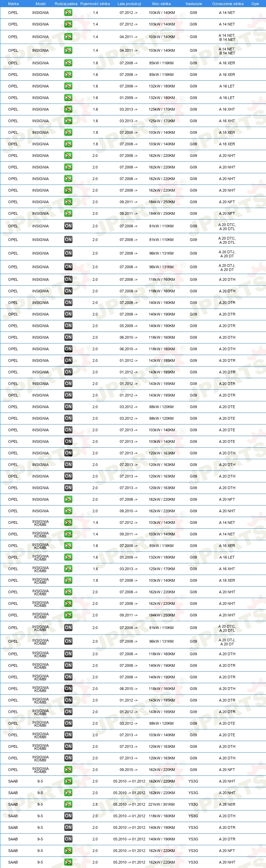The height and width of the screenshot is (868, 266).
Task: Click PB icon in INSIGNIA 07.2008 A 20 NFT row
Action: pyautogui.click(x=68, y=499)
